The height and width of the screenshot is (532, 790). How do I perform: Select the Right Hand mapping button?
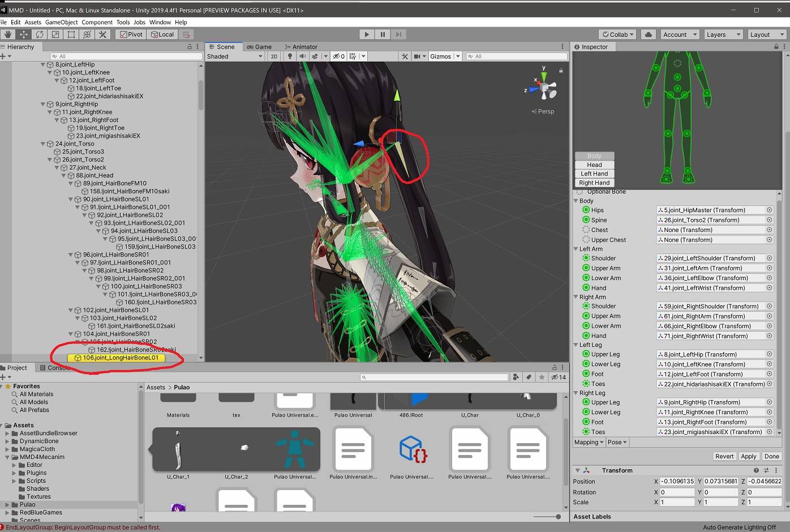[594, 183]
